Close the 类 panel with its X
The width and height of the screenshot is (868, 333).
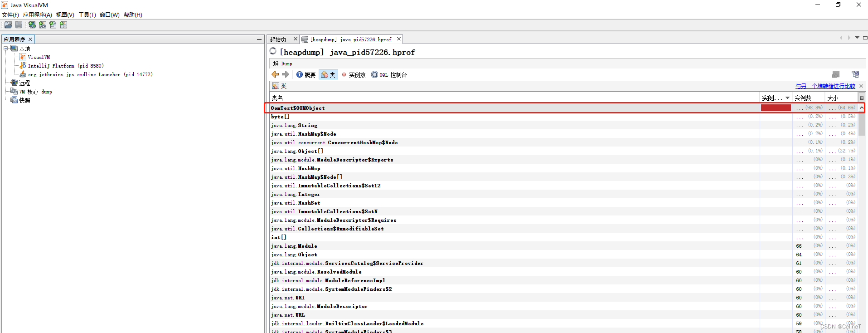pyautogui.click(x=861, y=86)
